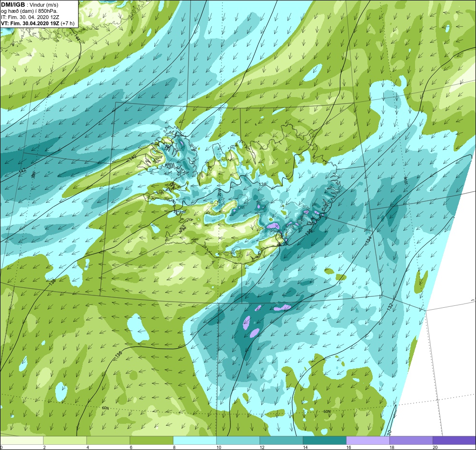476x450 pixels.
Task: Select the 4–6 m/s light green legend swatch
Action: point(108,440)
